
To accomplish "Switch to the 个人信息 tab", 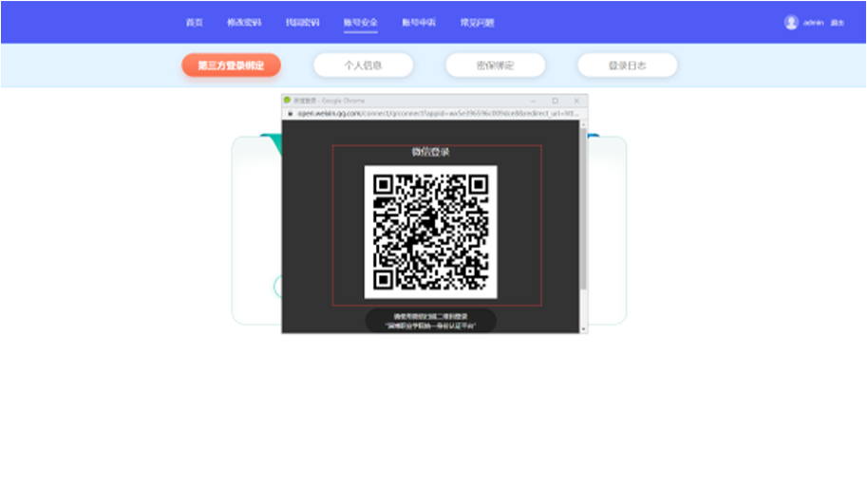I will (x=363, y=65).
